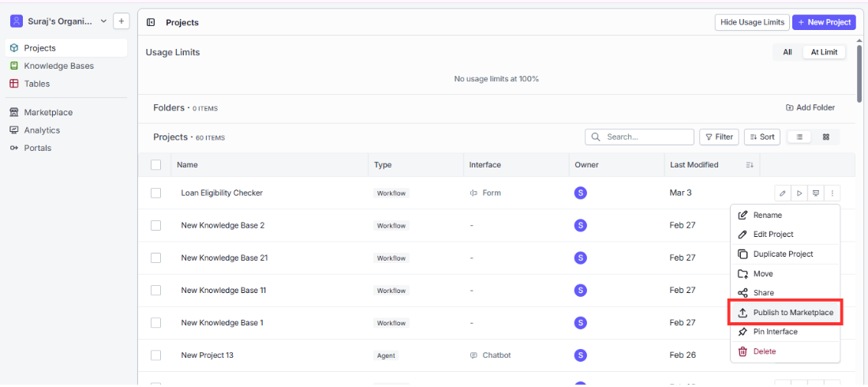Select Publish to Marketplace menu option
The image size is (868, 387).
(x=785, y=313)
